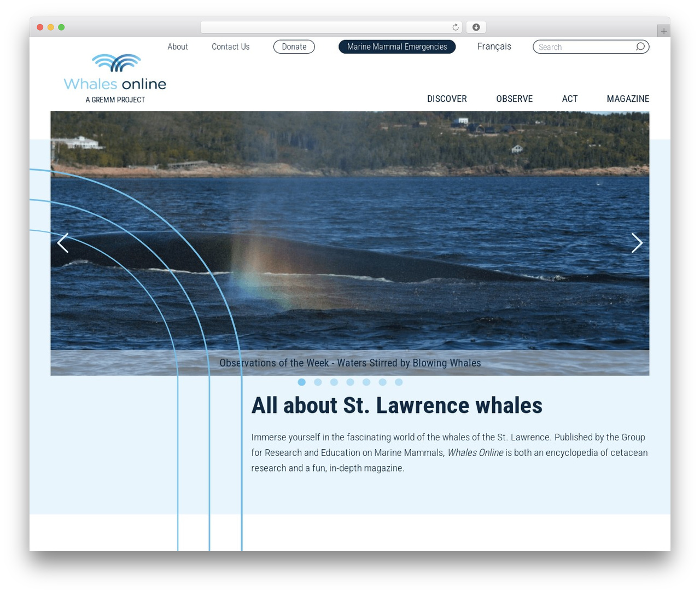Open a new browser tab with the plus icon
Image resolution: width=700 pixels, height=593 pixels.
[663, 31]
